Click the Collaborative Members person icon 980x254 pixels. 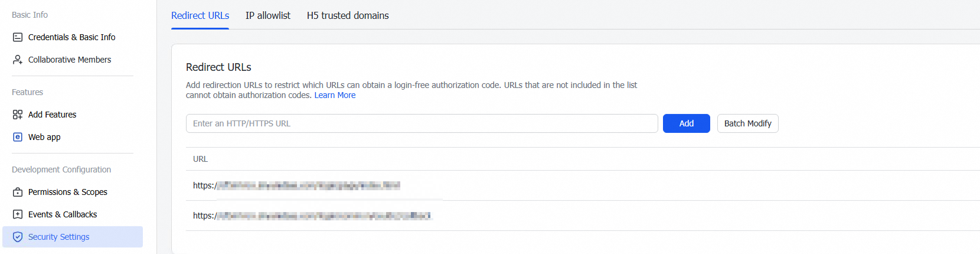tap(18, 60)
